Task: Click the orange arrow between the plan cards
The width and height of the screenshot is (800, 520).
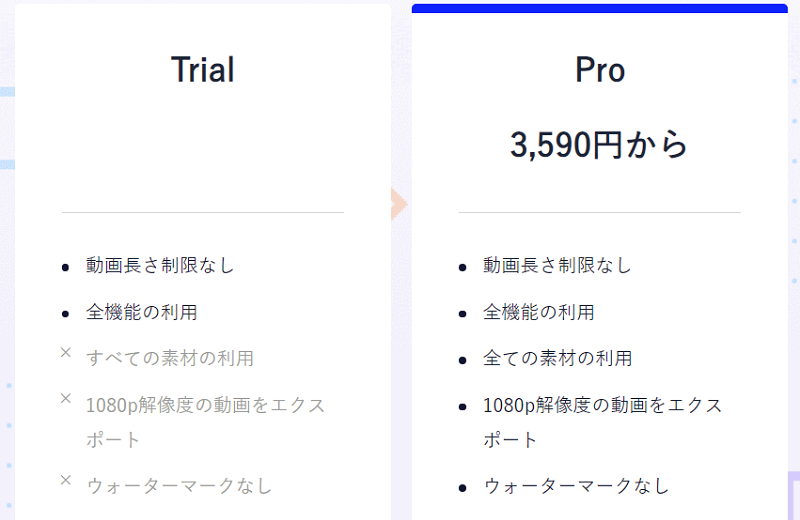Action: point(399,204)
